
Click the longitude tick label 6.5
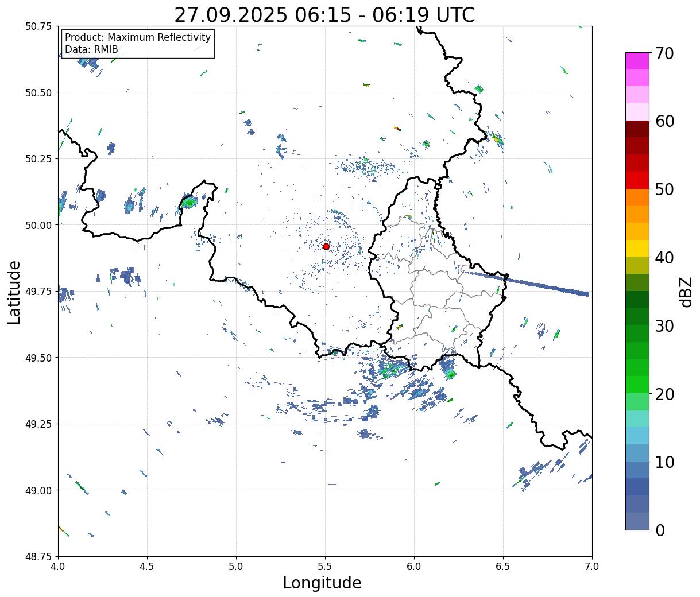tap(503, 567)
